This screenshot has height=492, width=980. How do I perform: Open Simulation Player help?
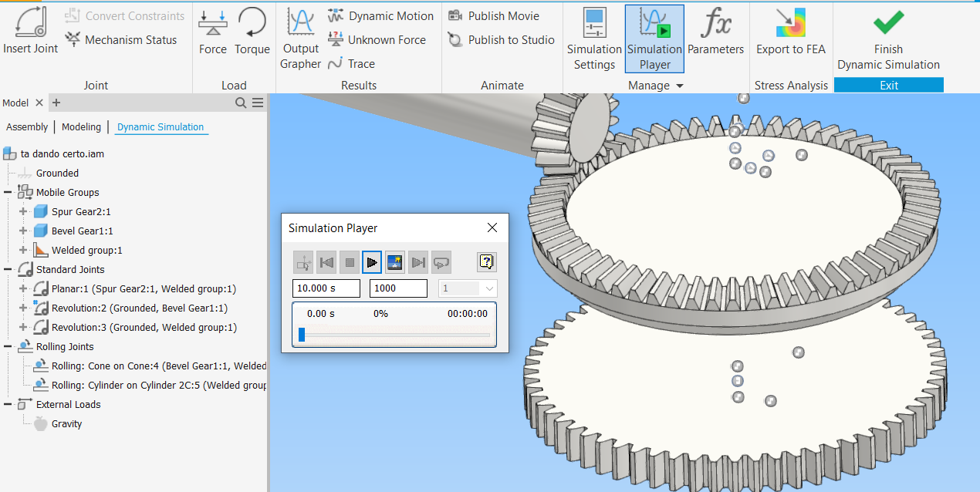[487, 262]
